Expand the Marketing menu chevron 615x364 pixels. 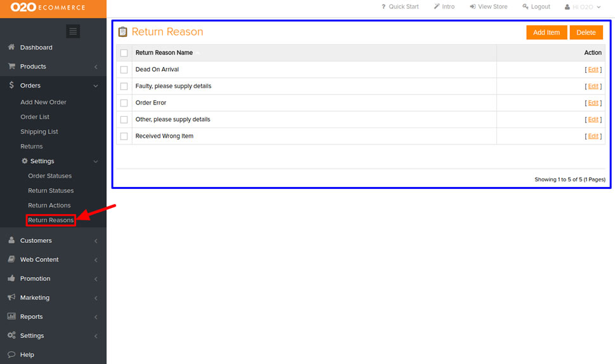(96, 298)
